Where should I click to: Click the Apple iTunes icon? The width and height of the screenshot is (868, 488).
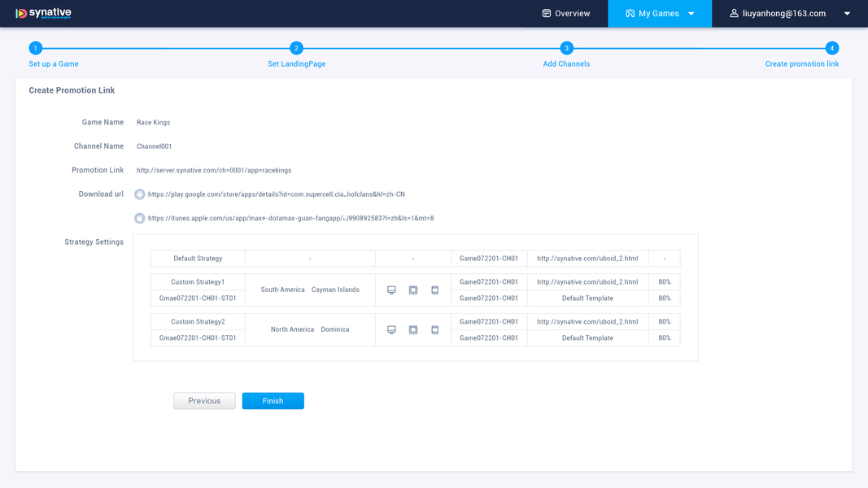click(139, 218)
